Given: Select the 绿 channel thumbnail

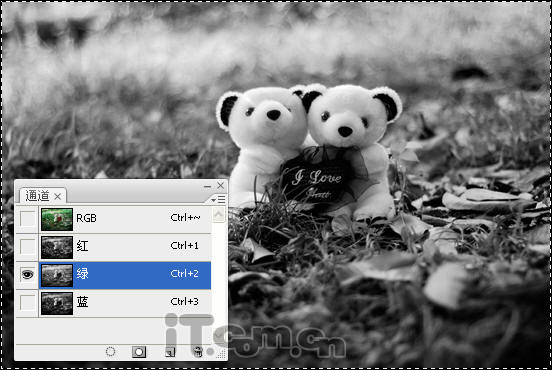Looking at the screenshot, I should [57, 275].
